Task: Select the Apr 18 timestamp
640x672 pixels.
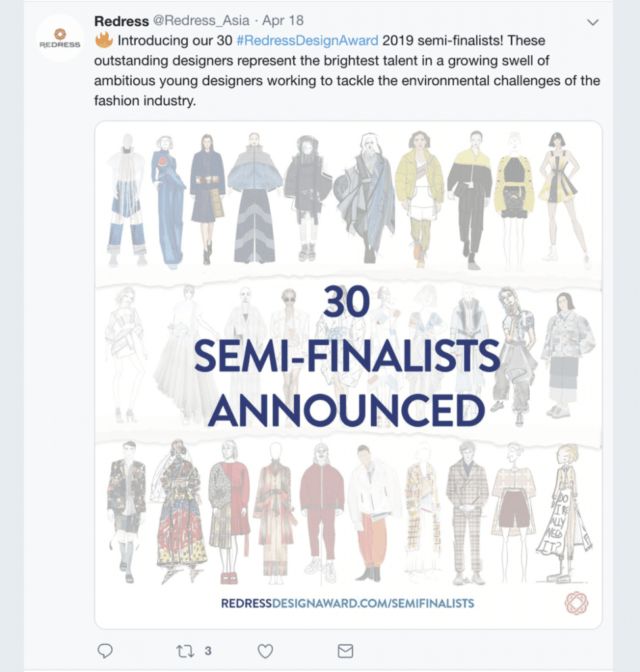Action: [x=282, y=20]
